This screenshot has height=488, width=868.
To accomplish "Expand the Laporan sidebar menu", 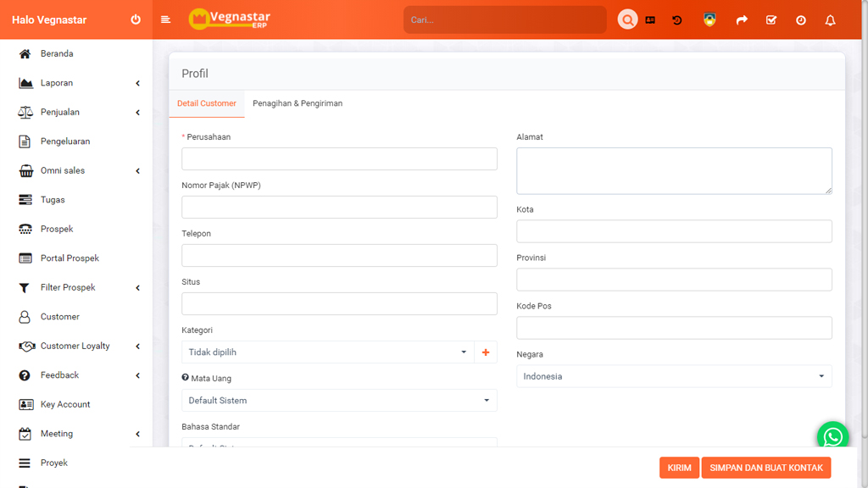I will [x=76, y=83].
